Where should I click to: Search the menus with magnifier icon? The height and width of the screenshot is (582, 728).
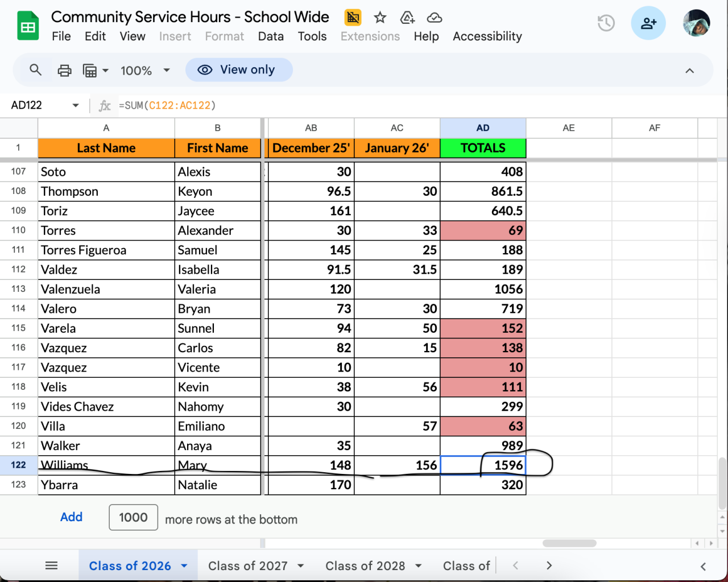35,70
